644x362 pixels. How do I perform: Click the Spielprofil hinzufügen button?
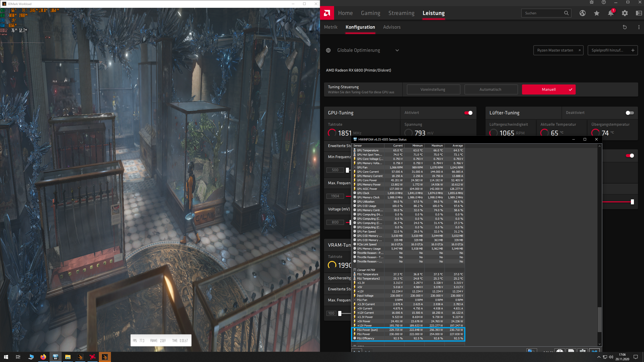coord(613,50)
